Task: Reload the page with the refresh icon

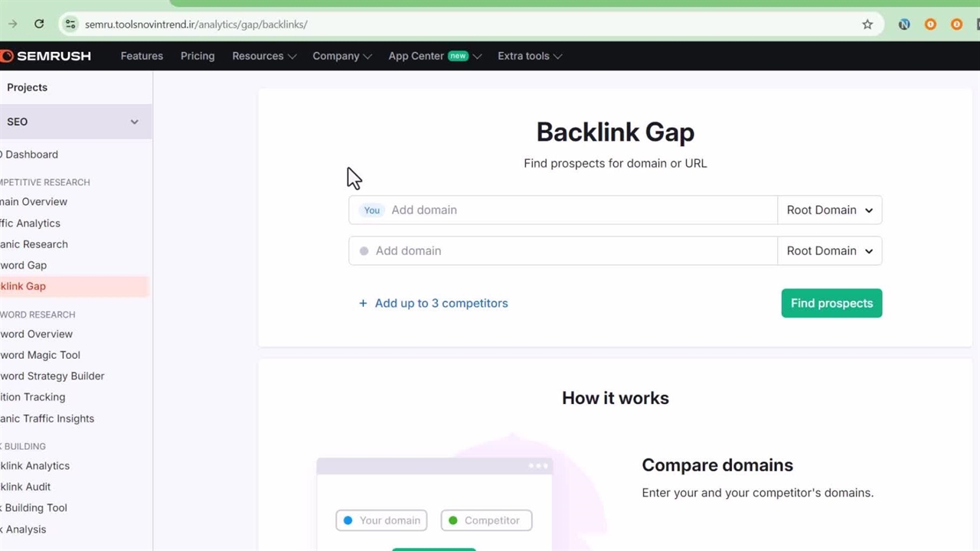Action: pos(39,24)
